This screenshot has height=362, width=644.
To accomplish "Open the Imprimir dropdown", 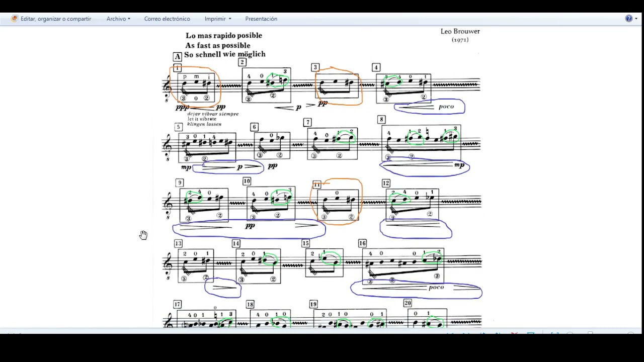I will tap(218, 19).
